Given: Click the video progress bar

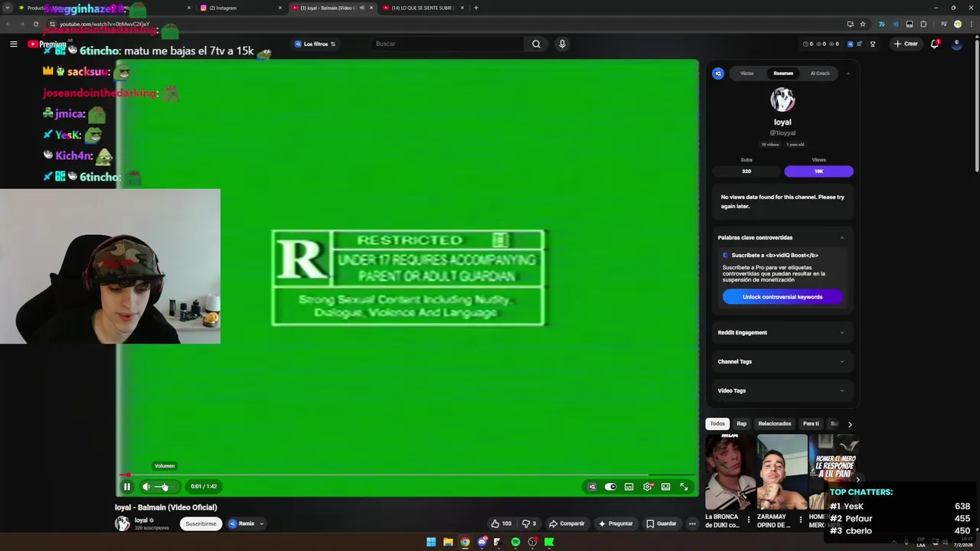Looking at the screenshot, I should point(407,475).
